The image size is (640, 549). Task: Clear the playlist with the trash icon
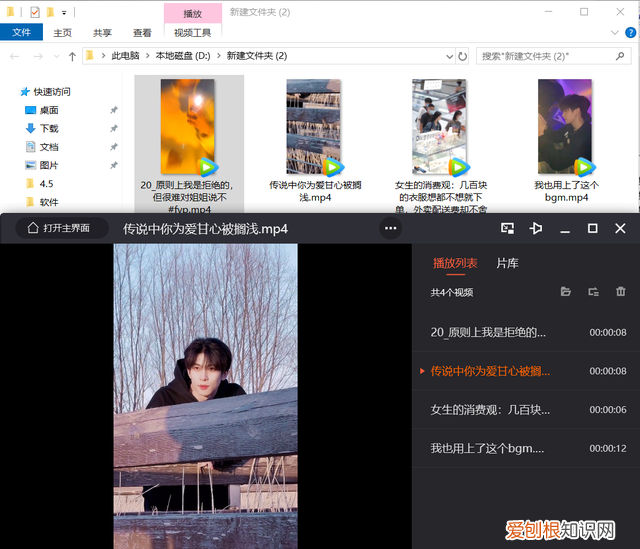[620, 291]
